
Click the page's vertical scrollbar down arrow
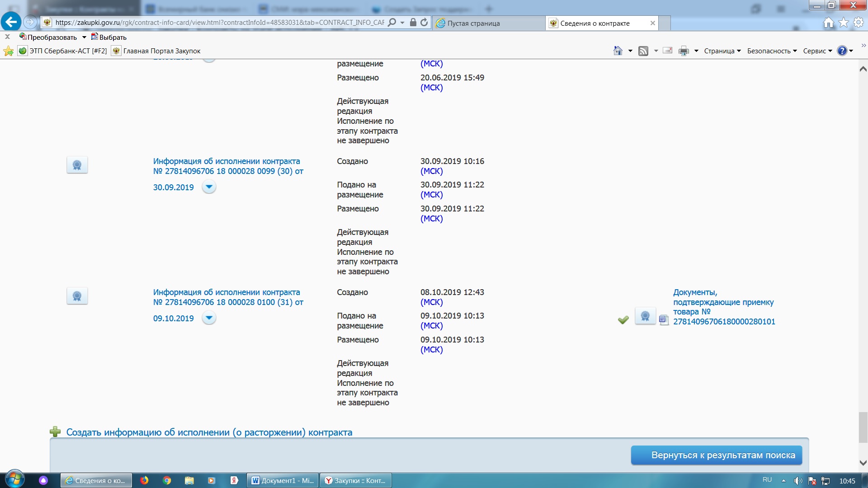point(863,463)
